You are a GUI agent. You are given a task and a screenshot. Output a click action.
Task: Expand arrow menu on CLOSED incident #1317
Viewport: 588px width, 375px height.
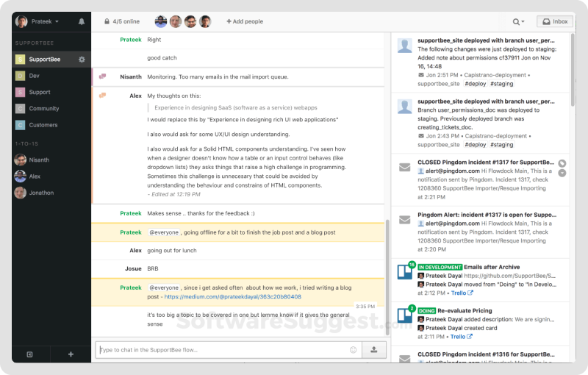[562, 173]
